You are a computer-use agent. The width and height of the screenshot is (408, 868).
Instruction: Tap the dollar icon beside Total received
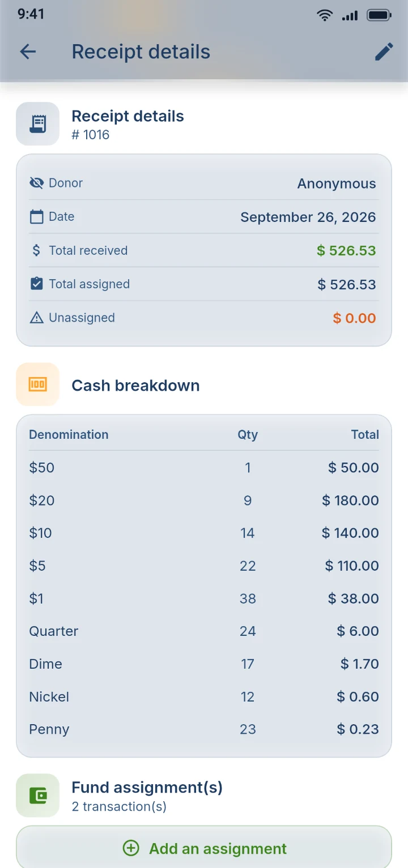[x=36, y=250]
